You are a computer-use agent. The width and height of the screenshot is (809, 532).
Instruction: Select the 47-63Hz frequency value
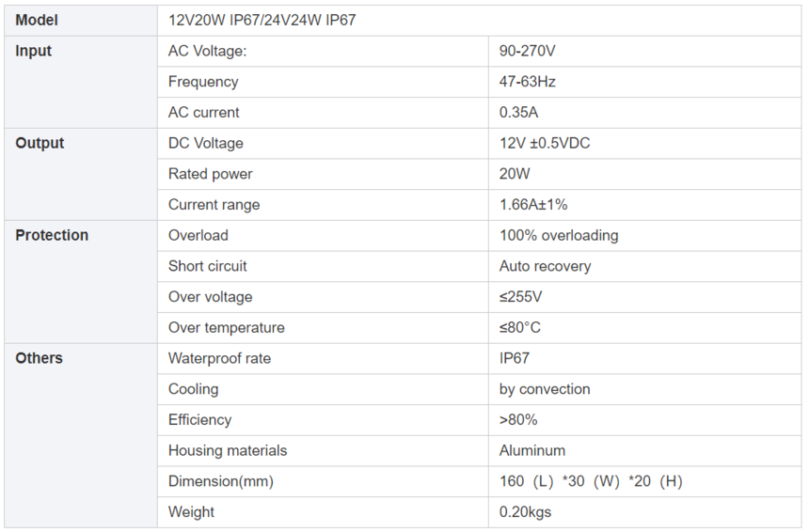pos(527,82)
